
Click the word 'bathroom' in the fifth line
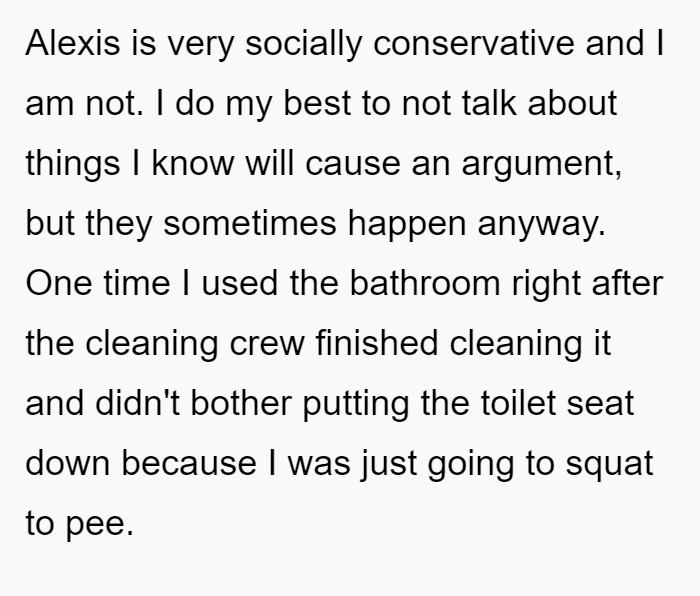(x=425, y=283)
